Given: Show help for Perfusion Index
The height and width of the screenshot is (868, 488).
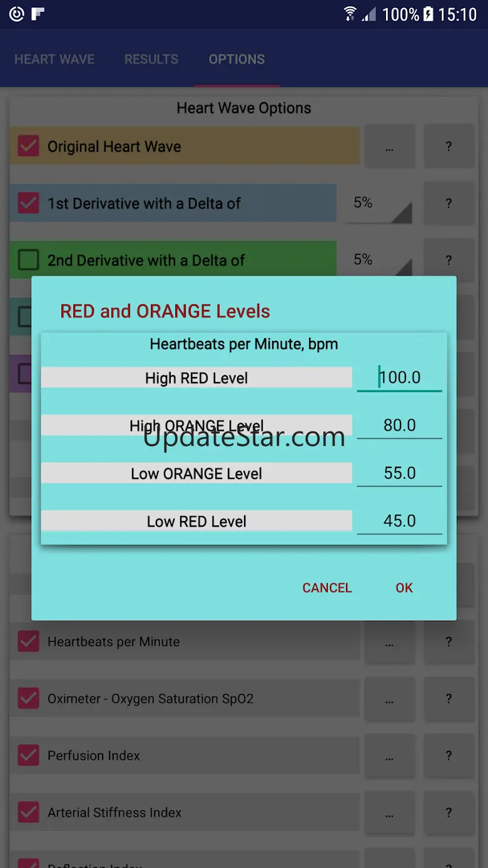Looking at the screenshot, I should (x=449, y=755).
